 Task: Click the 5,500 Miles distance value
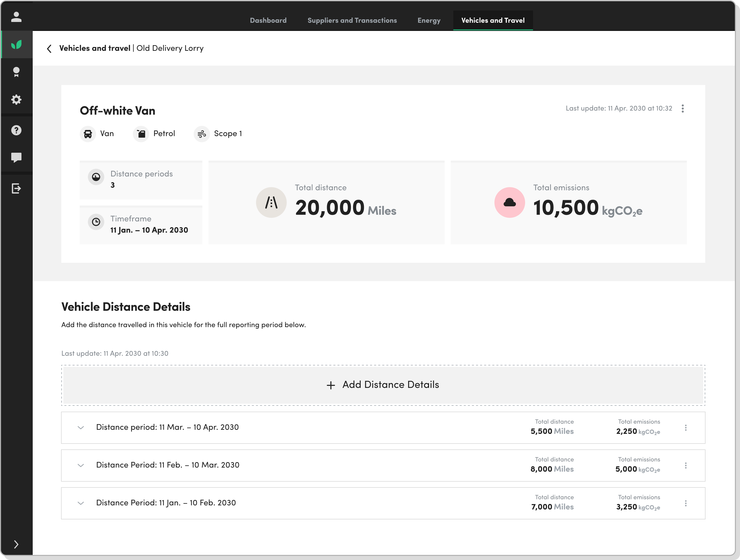(x=552, y=431)
